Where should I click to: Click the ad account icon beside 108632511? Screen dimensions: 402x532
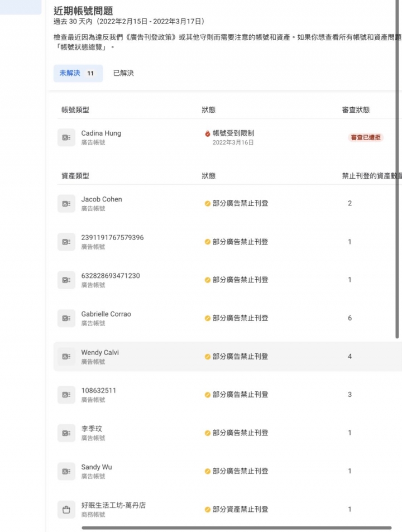point(66,395)
